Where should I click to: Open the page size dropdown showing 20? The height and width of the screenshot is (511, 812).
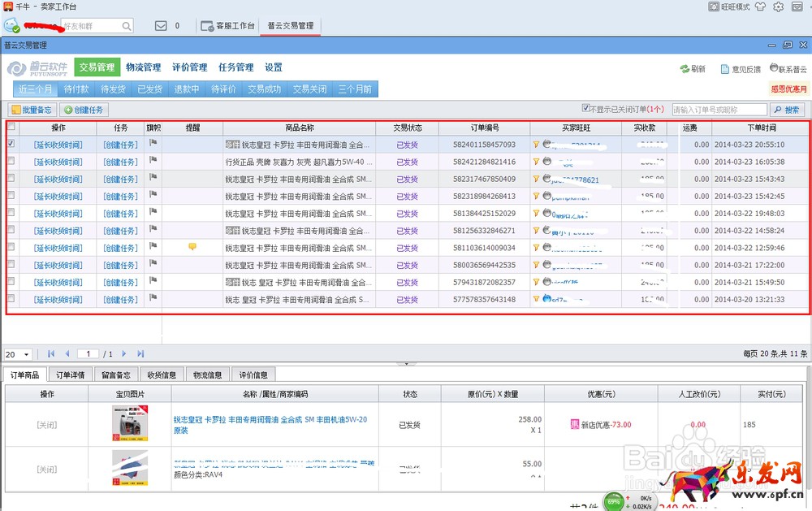pos(19,354)
